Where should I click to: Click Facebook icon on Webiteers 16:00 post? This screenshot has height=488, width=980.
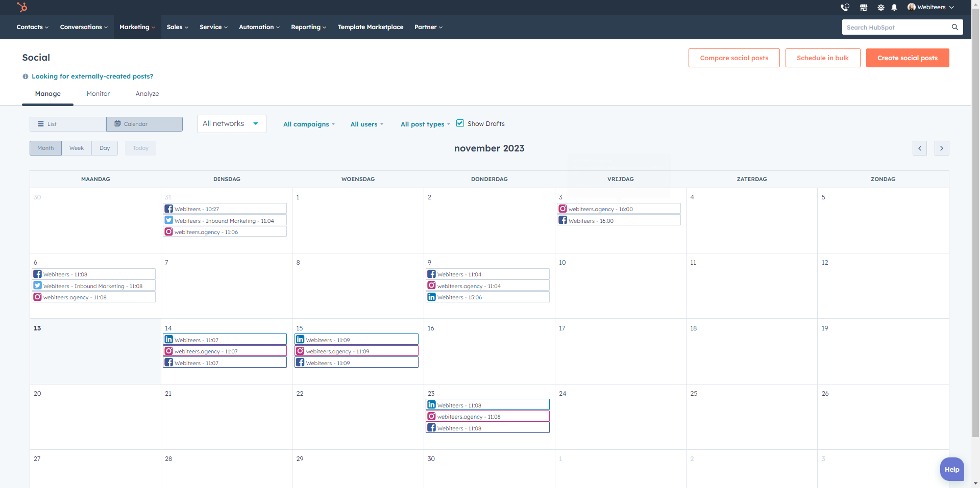563,220
